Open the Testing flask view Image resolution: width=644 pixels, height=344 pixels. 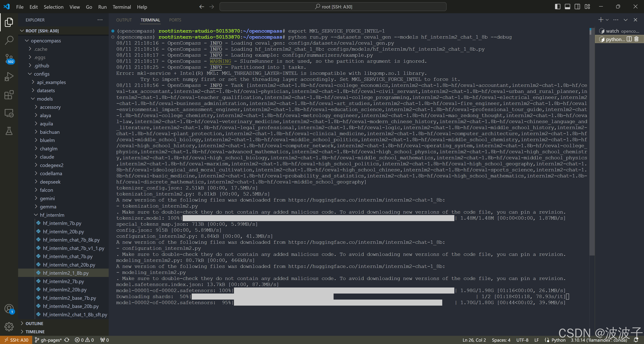click(x=9, y=131)
